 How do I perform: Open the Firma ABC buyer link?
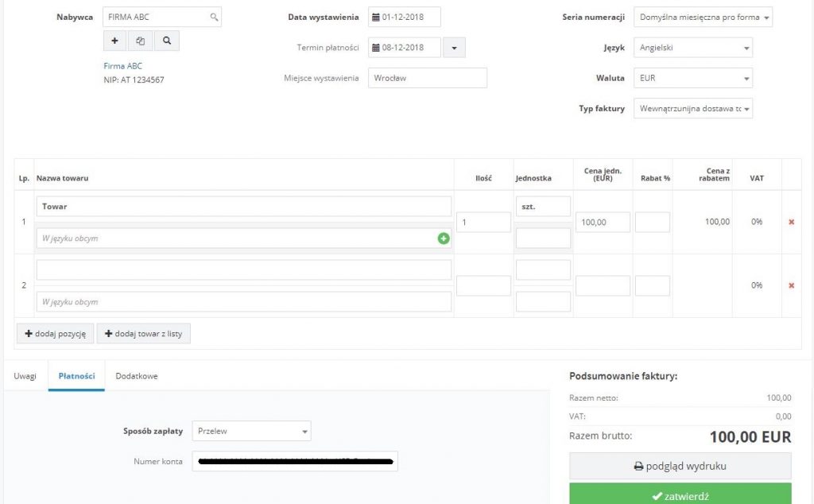point(123,66)
